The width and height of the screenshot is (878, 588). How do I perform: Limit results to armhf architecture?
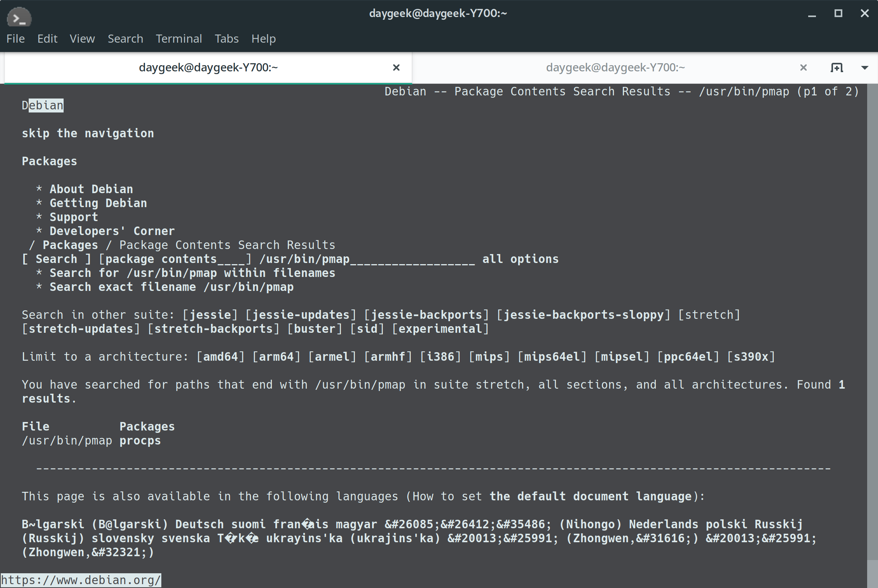[x=388, y=357]
